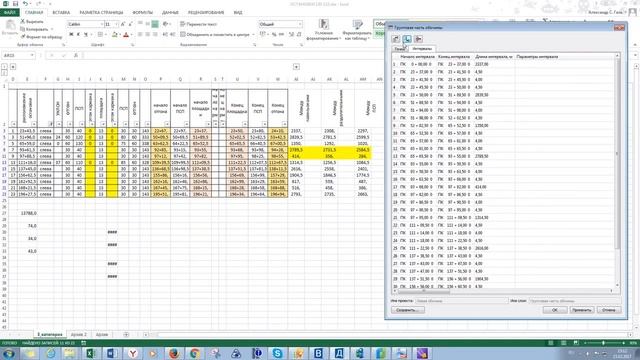Screen dimensions: 640x360
Task: Expand the column group plus button above column D
Action: pyautogui.click(x=13, y=67)
